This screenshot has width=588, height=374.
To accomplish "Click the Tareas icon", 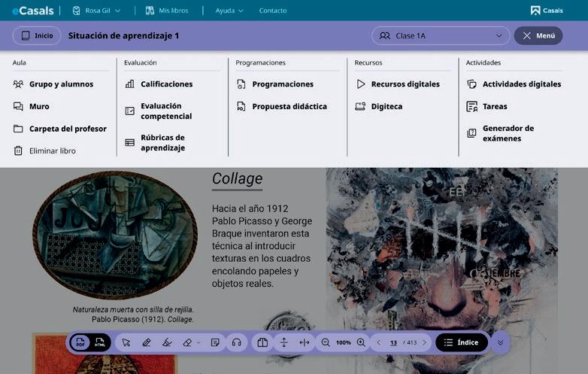I will click(x=471, y=107).
